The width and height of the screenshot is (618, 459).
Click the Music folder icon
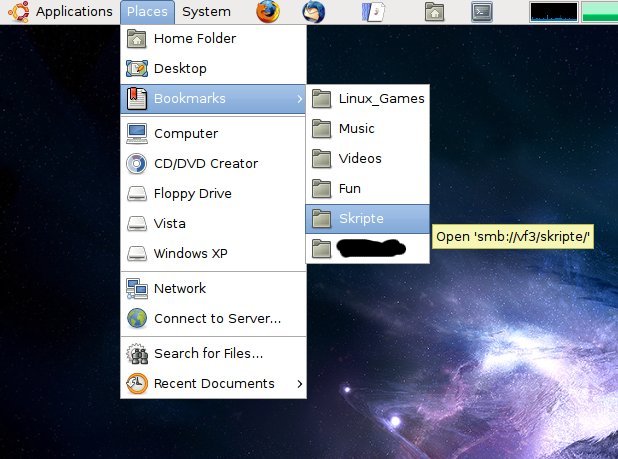(x=321, y=128)
